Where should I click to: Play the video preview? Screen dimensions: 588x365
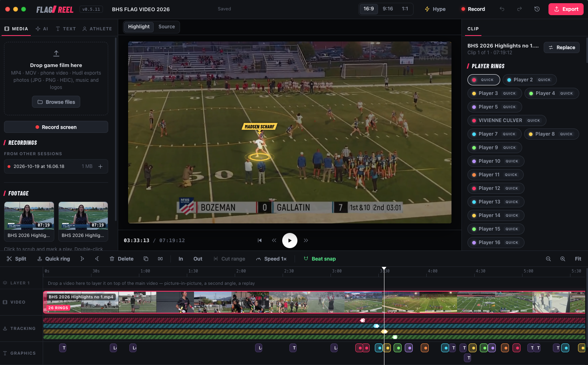pyautogui.click(x=290, y=241)
